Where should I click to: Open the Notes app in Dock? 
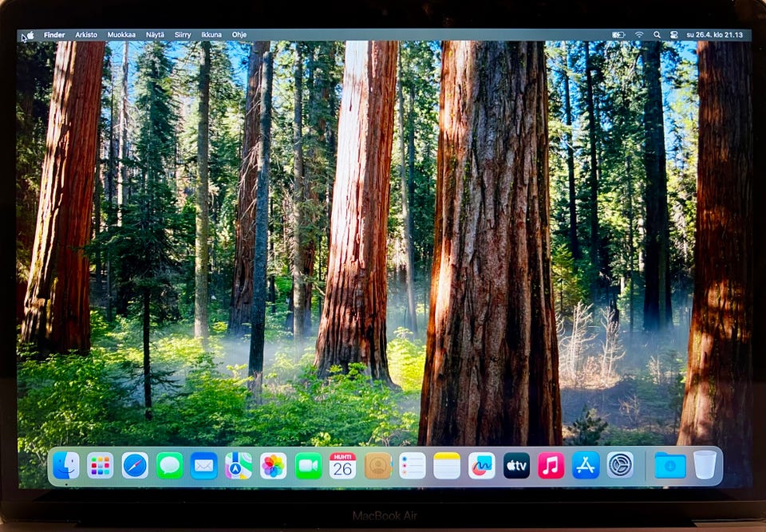click(447, 466)
